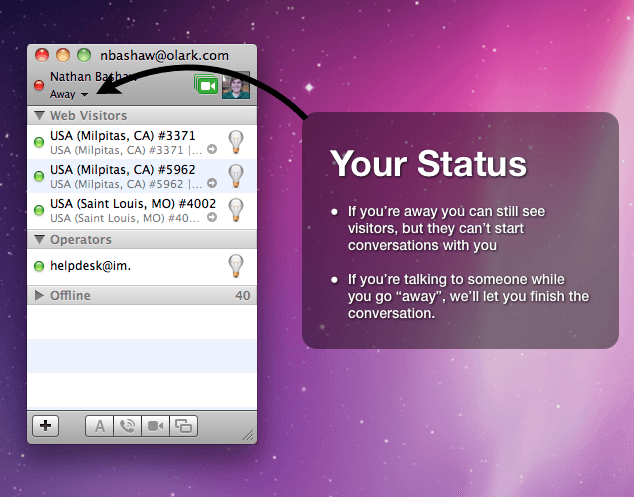The image size is (634, 497).
Task: Select visitor USA (Milpitas, CA) #3371
Action: (x=122, y=136)
